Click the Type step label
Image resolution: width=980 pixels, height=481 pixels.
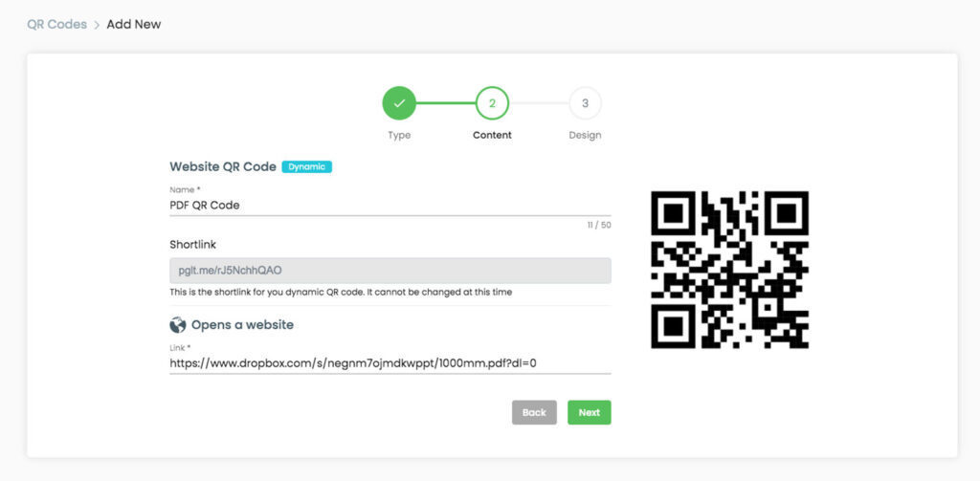point(399,135)
